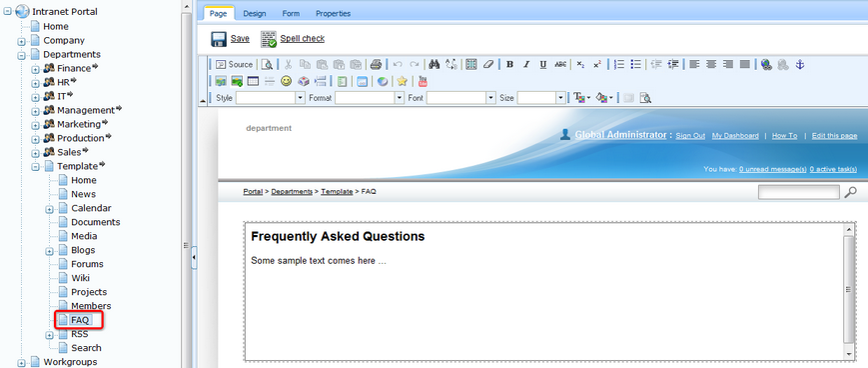The height and width of the screenshot is (368, 868).
Task: Click the Find binoculars icon
Action: click(x=434, y=64)
